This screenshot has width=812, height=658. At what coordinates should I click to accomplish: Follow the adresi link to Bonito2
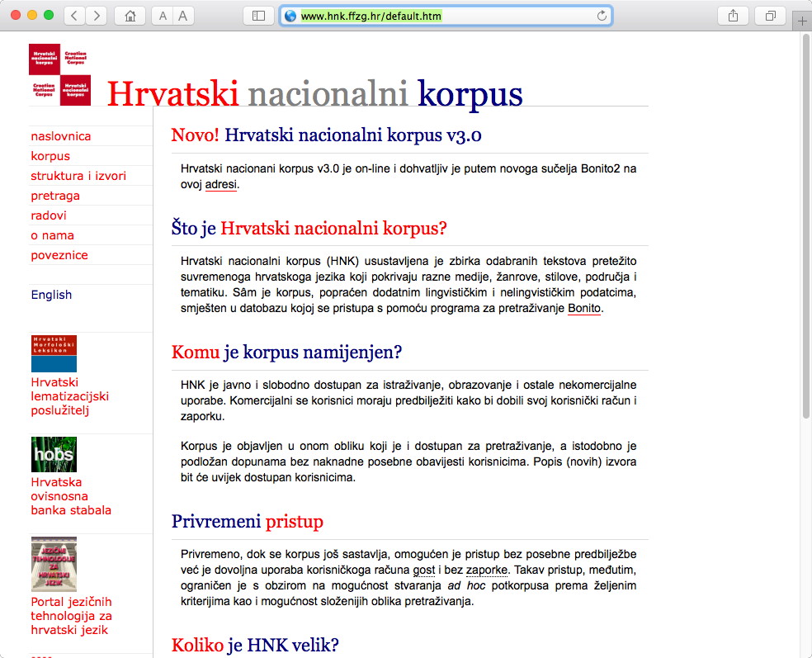pos(220,184)
